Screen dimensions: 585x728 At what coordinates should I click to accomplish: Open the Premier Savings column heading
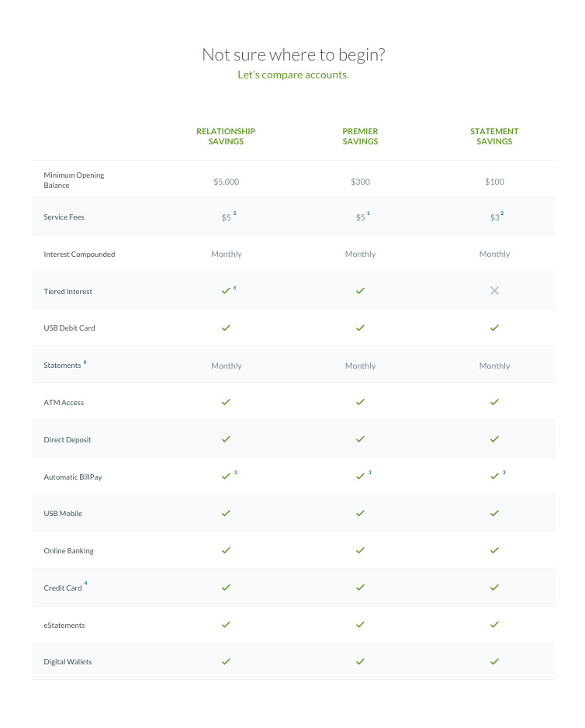360,137
